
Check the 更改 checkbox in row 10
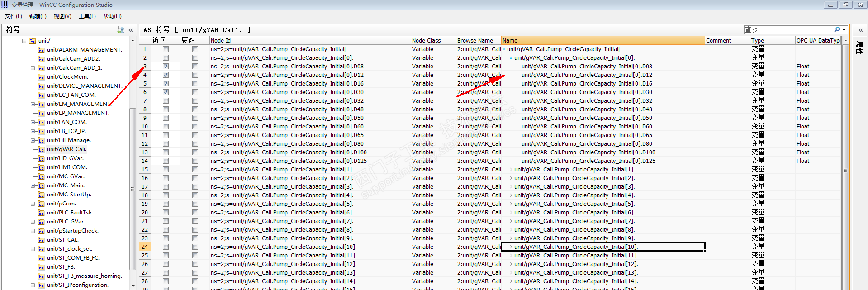pyautogui.click(x=195, y=127)
